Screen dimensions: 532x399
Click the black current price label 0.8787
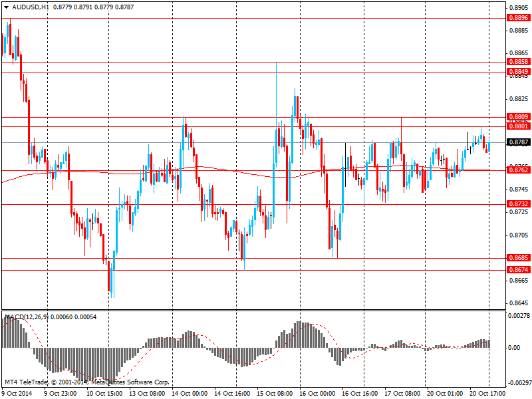[x=518, y=142]
